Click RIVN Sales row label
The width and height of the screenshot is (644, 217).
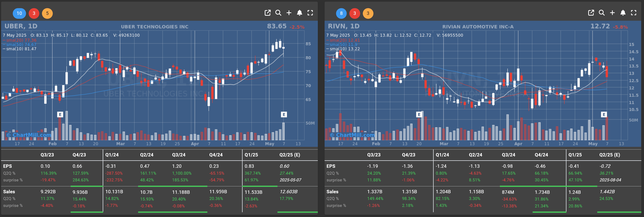[x=332, y=192]
